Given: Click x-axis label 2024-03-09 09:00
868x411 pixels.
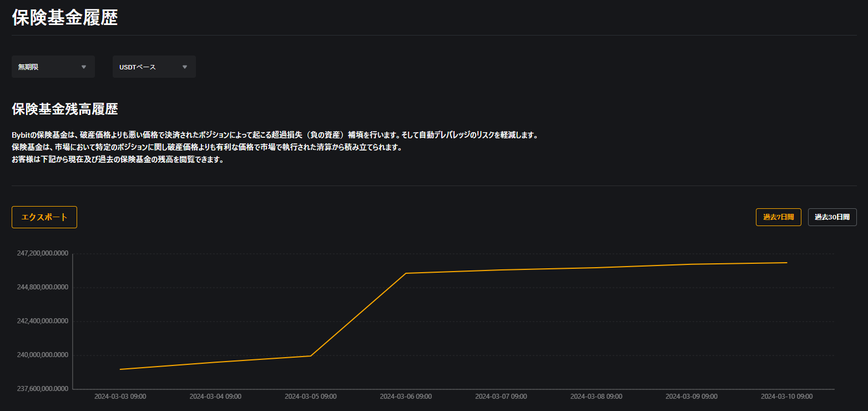Looking at the screenshot, I should coord(692,397).
